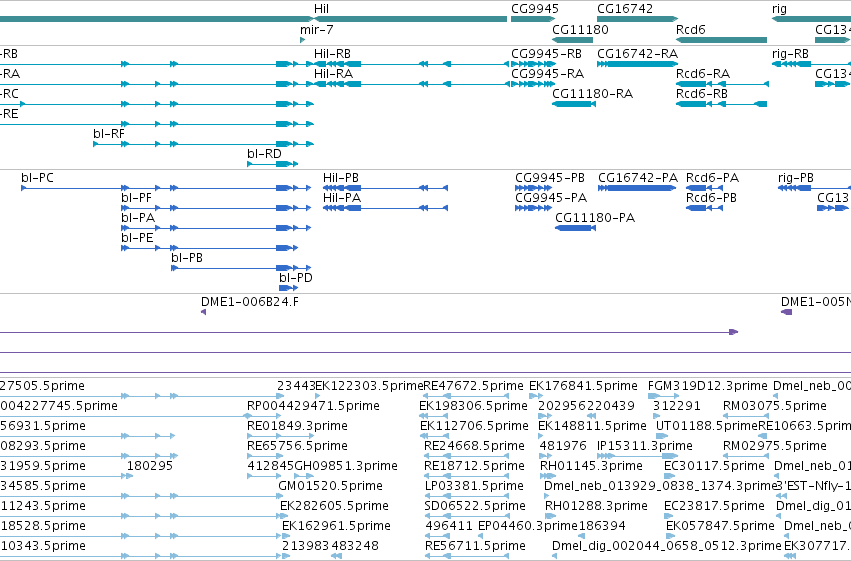Open the Rcd6-PA protein feature

[x=704, y=188]
